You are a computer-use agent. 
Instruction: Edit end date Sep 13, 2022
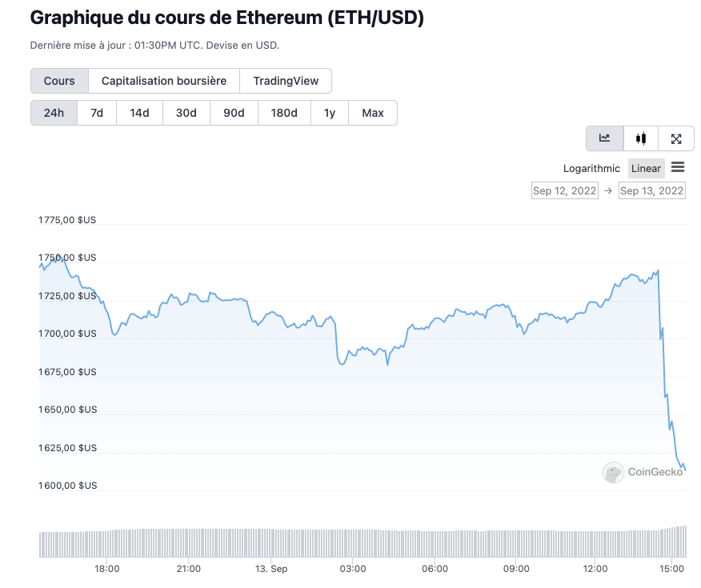652,190
